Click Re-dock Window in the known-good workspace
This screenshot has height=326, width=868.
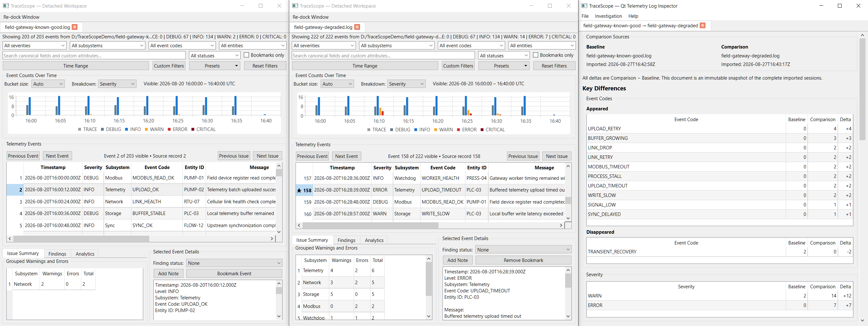click(x=21, y=17)
